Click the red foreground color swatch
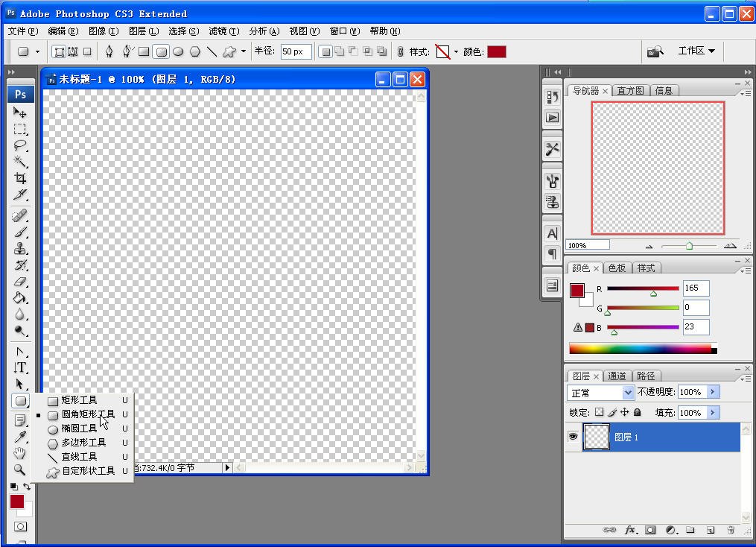 tap(16, 502)
